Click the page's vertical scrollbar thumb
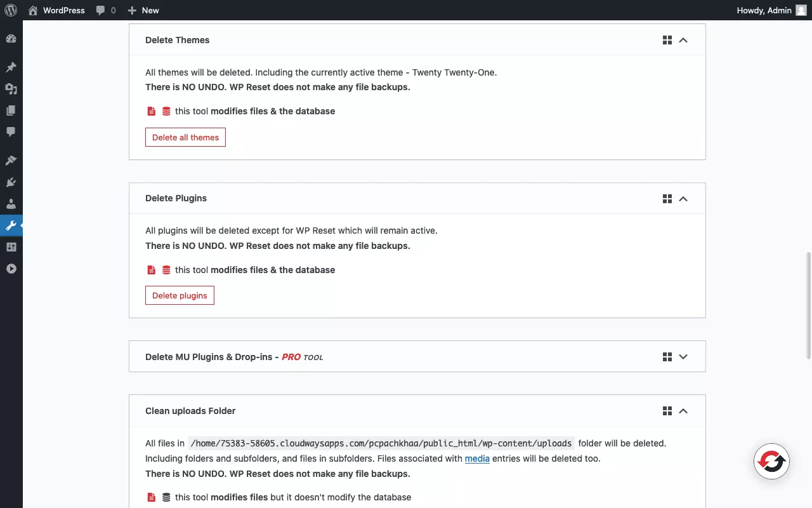 (808, 305)
